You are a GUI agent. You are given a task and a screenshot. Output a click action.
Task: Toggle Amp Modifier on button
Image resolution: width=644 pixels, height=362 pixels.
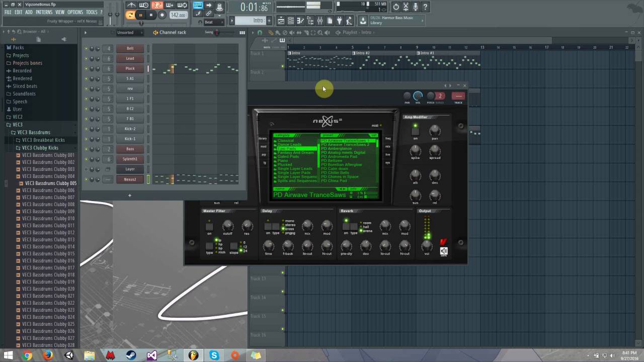click(x=415, y=132)
